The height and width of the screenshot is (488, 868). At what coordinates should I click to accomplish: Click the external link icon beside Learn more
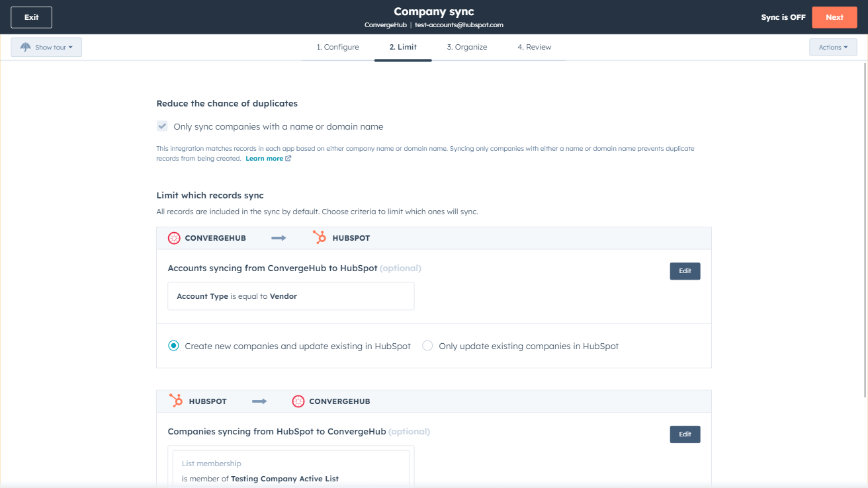tap(288, 158)
